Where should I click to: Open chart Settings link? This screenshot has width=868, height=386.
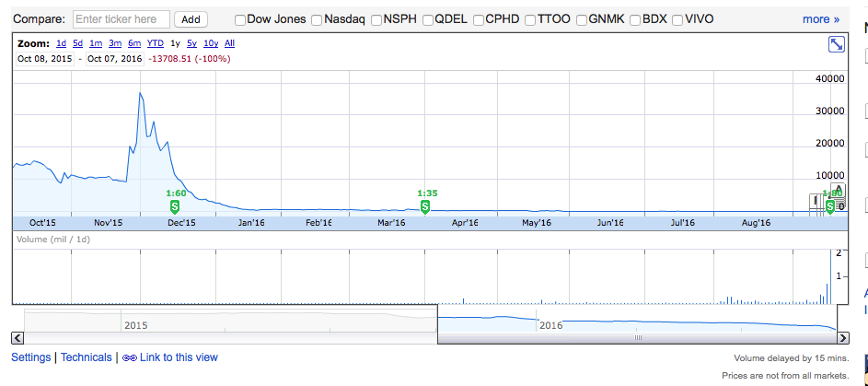tap(30, 357)
